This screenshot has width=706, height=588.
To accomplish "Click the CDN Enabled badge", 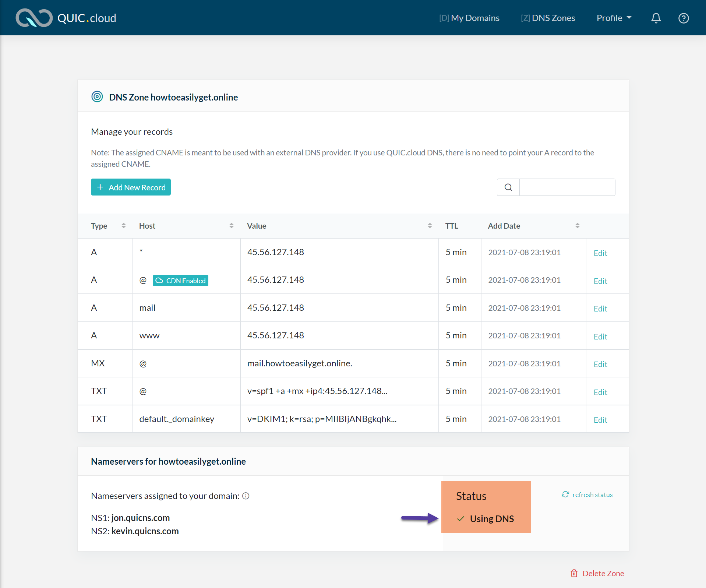I will click(x=180, y=281).
